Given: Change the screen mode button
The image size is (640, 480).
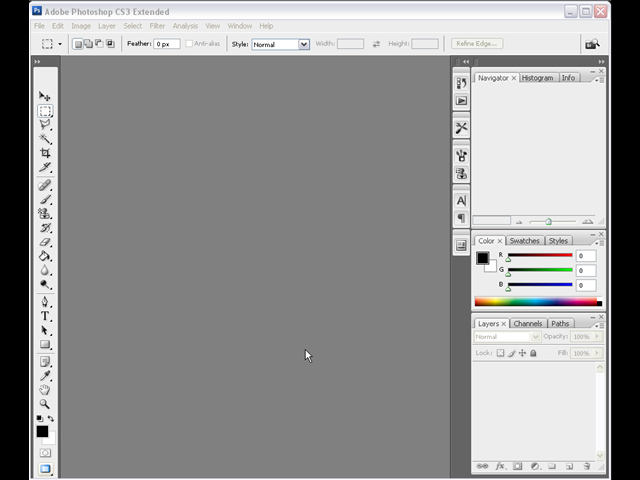Looking at the screenshot, I should (x=45, y=469).
